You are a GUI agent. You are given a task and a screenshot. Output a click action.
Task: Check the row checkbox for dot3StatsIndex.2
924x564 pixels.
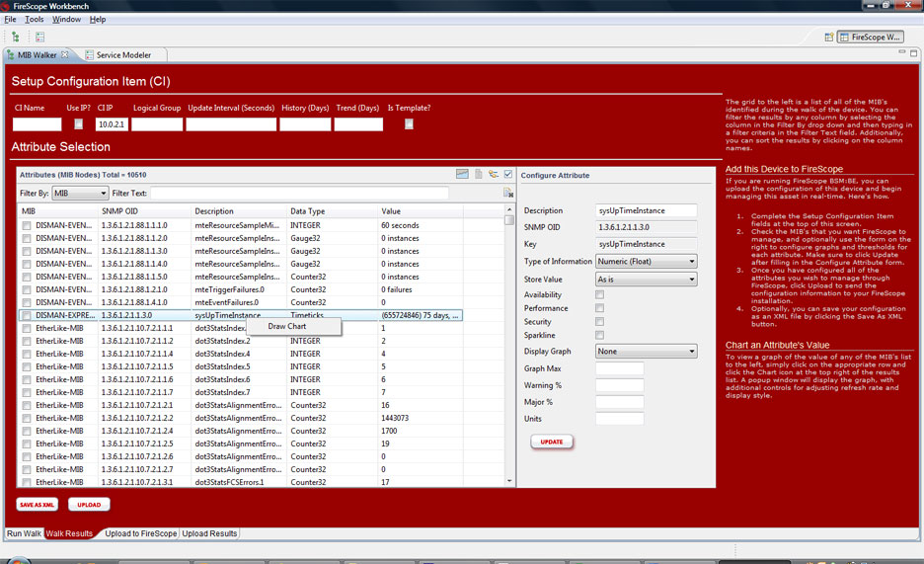[x=27, y=341]
